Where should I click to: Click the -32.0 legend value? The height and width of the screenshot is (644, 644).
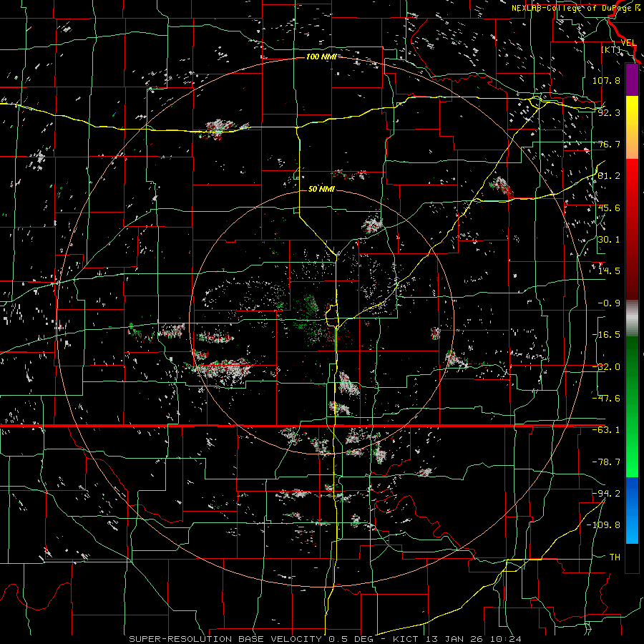click(606, 367)
